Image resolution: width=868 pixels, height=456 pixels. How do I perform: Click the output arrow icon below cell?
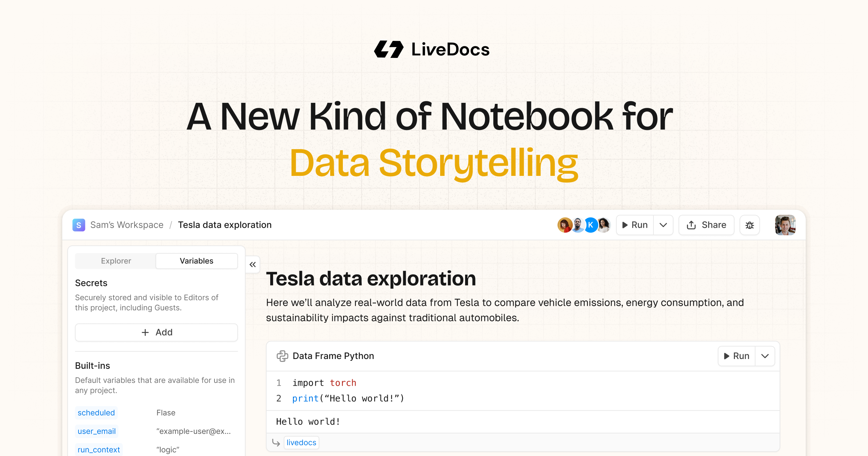pos(276,443)
